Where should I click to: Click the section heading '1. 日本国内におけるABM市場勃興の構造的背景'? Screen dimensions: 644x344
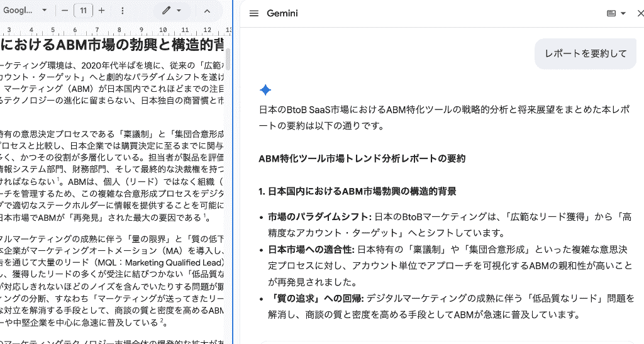tap(357, 191)
